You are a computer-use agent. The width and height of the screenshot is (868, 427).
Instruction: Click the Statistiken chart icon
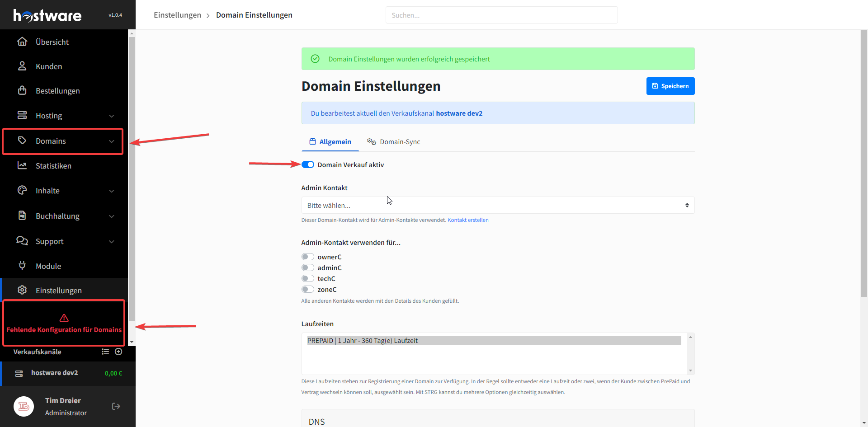coord(22,166)
